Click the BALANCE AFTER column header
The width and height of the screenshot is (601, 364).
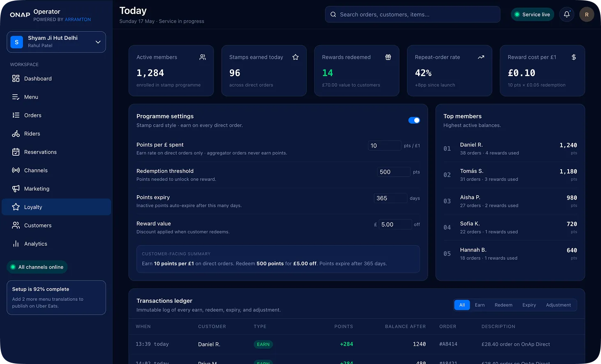405,327
